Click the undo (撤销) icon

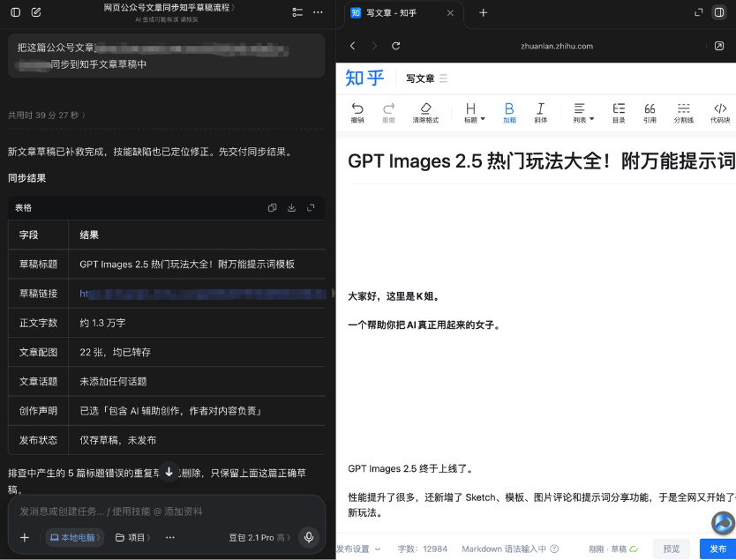coord(357,113)
